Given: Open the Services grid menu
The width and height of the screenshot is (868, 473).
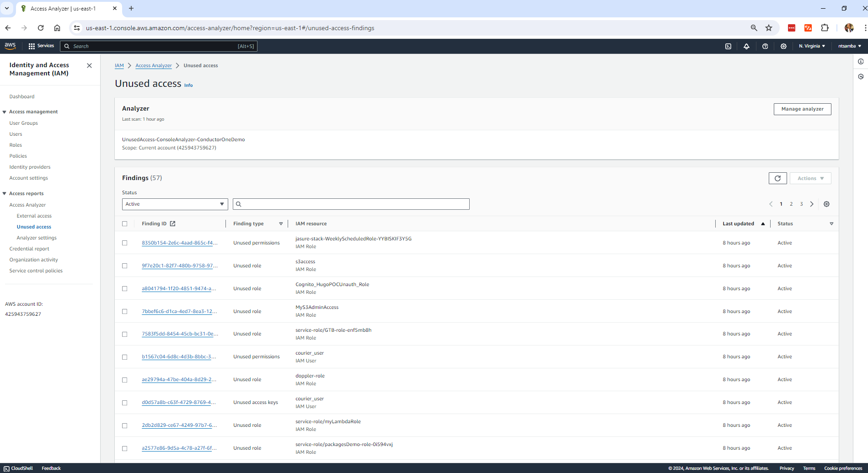Looking at the screenshot, I should point(41,46).
